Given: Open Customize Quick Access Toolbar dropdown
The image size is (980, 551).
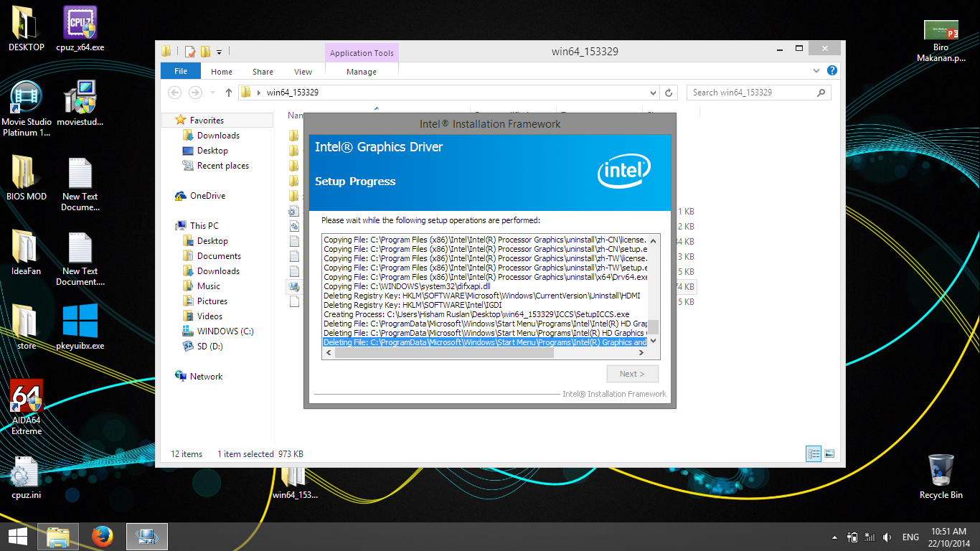Looking at the screenshot, I should click(x=219, y=52).
